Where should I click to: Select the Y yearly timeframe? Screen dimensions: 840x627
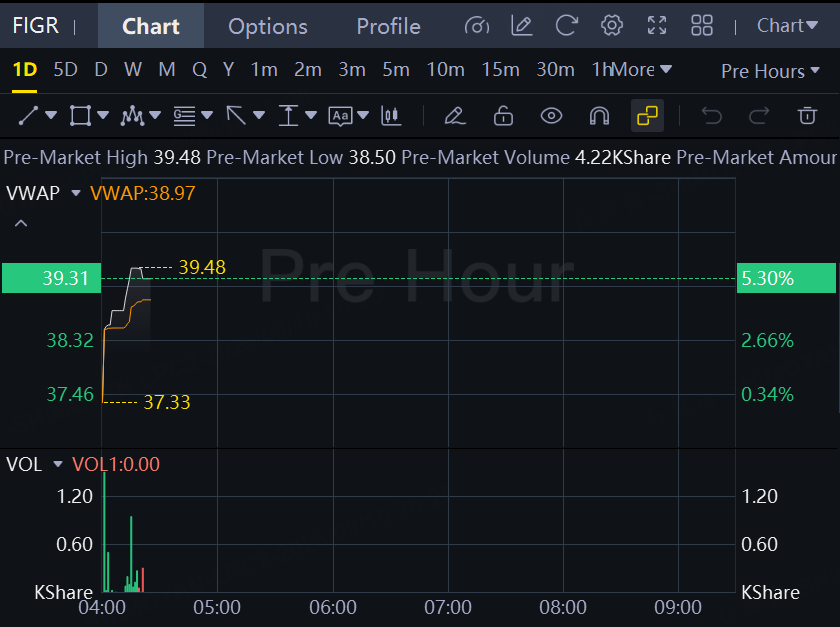tap(228, 70)
